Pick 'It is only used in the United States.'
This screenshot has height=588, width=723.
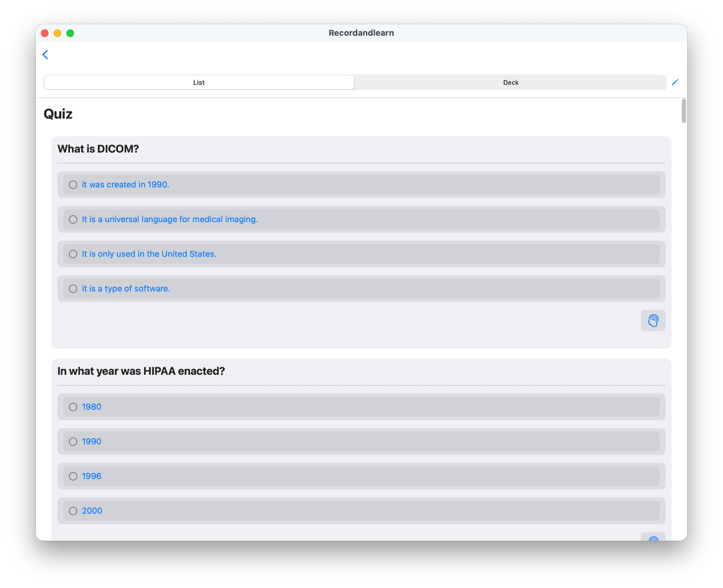(x=361, y=254)
